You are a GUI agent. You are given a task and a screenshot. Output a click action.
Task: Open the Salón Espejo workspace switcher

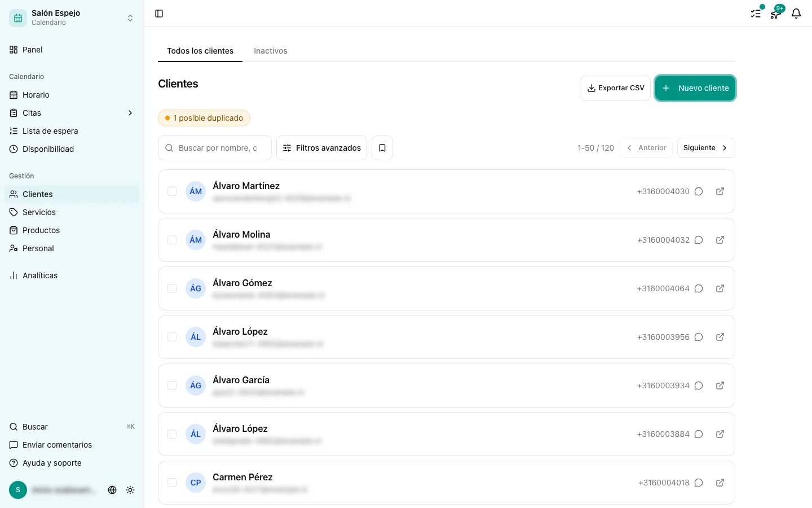(x=72, y=18)
